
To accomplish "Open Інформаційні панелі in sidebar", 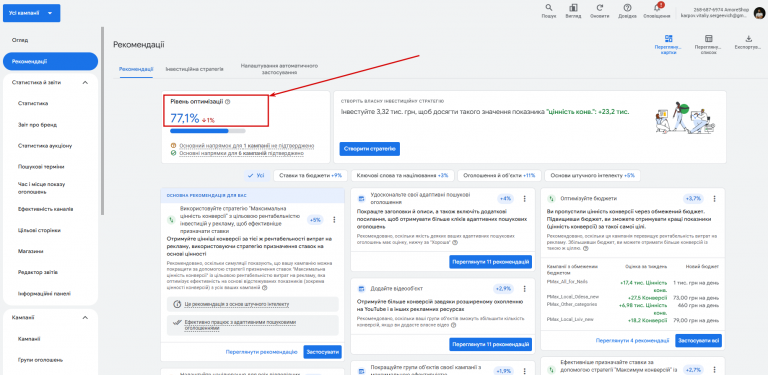I will pyautogui.click(x=44, y=293).
